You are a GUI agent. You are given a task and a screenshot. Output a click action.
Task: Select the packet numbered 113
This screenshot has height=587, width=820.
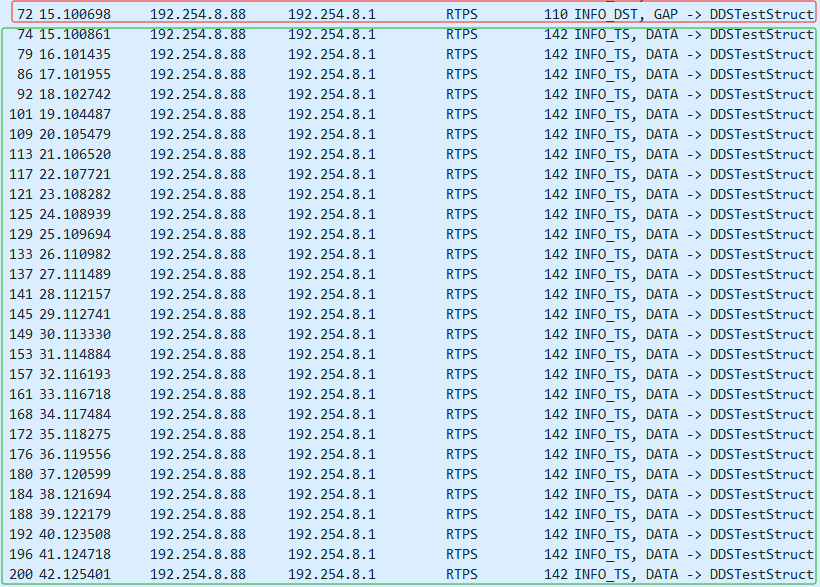(410, 154)
